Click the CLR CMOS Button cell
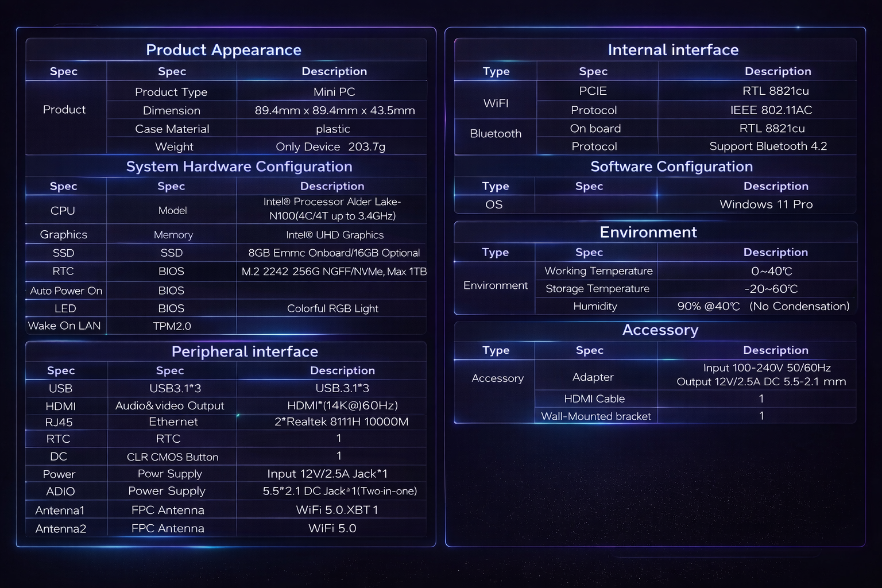This screenshot has height=588, width=882. coord(172,457)
